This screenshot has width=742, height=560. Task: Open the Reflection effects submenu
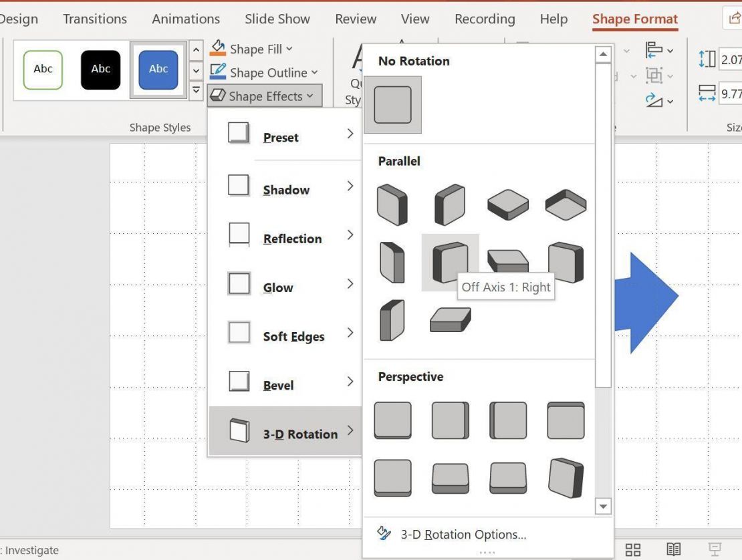click(x=291, y=239)
